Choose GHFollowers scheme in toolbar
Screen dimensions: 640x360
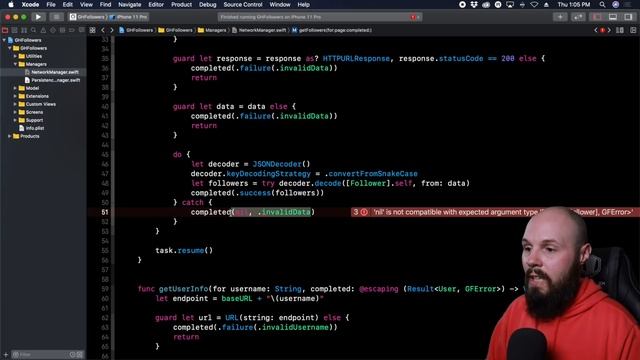(87, 17)
